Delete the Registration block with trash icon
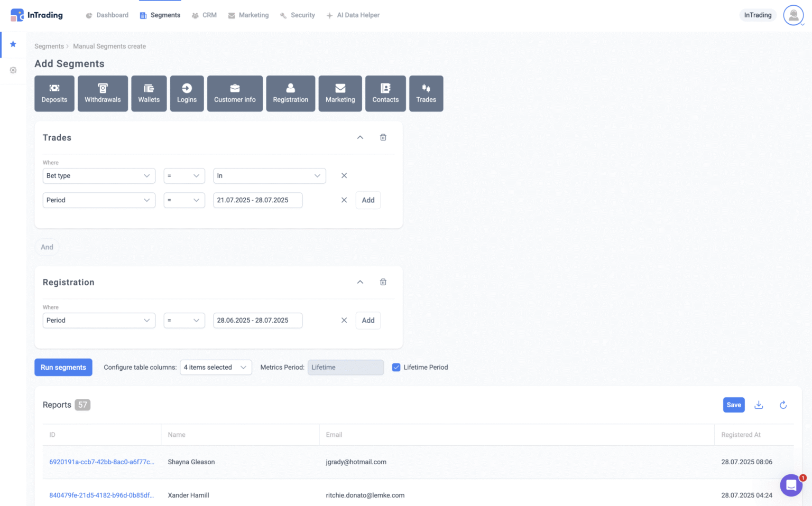Screen dimensions: 812x506 pyautogui.click(x=383, y=282)
